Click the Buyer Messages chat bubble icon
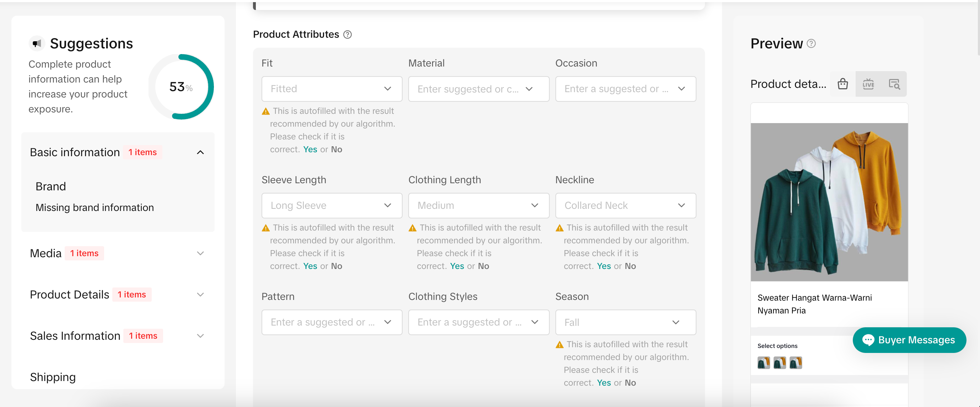This screenshot has width=980, height=407. [868, 340]
